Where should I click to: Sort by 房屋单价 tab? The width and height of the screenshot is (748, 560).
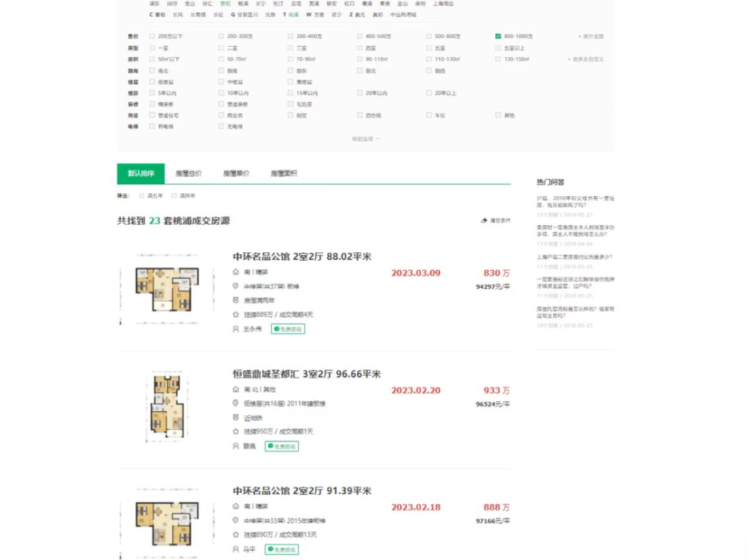(x=236, y=173)
